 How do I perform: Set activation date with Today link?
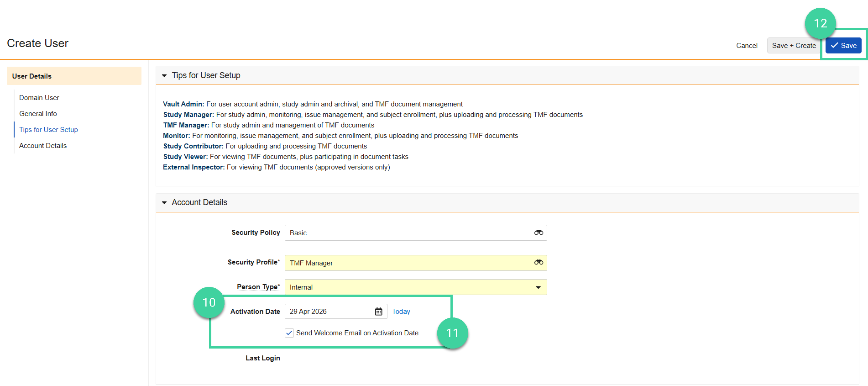click(401, 312)
